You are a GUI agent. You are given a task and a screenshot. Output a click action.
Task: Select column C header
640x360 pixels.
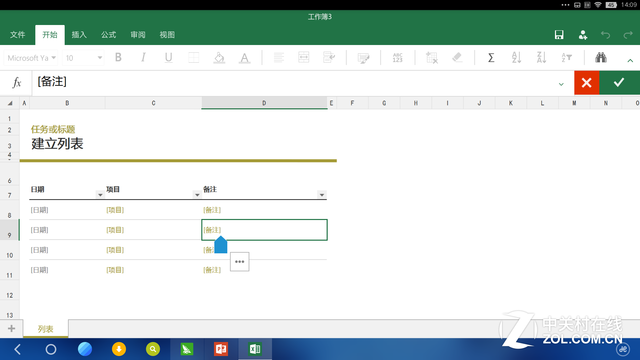[153, 103]
